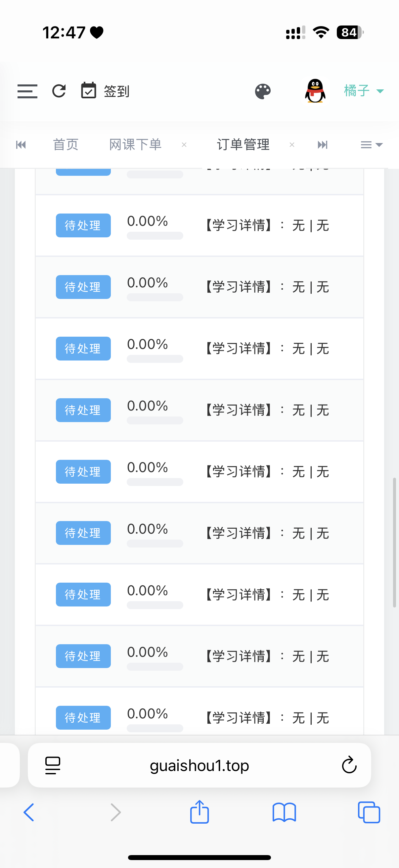This screenshot has height=868, width=399.
Task: Open the tab options dropdown menu
Action: [x=372, y=145]
